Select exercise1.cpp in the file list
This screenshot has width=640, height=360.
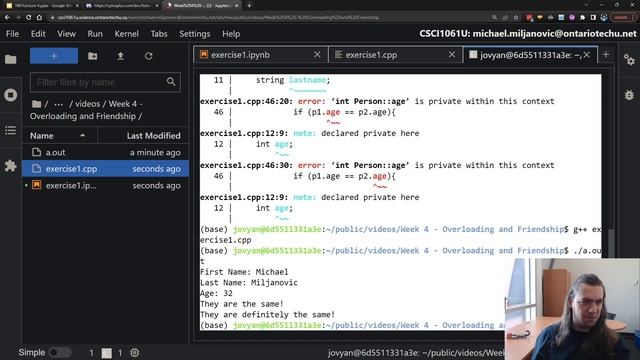pyautogui.click(x=106, y=169)
